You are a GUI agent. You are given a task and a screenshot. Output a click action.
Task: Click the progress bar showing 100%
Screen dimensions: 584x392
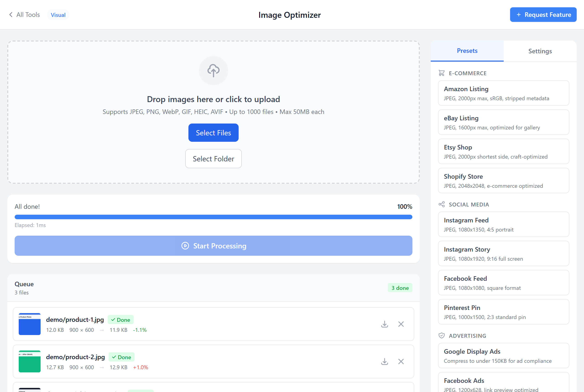(x=213, y=217)
